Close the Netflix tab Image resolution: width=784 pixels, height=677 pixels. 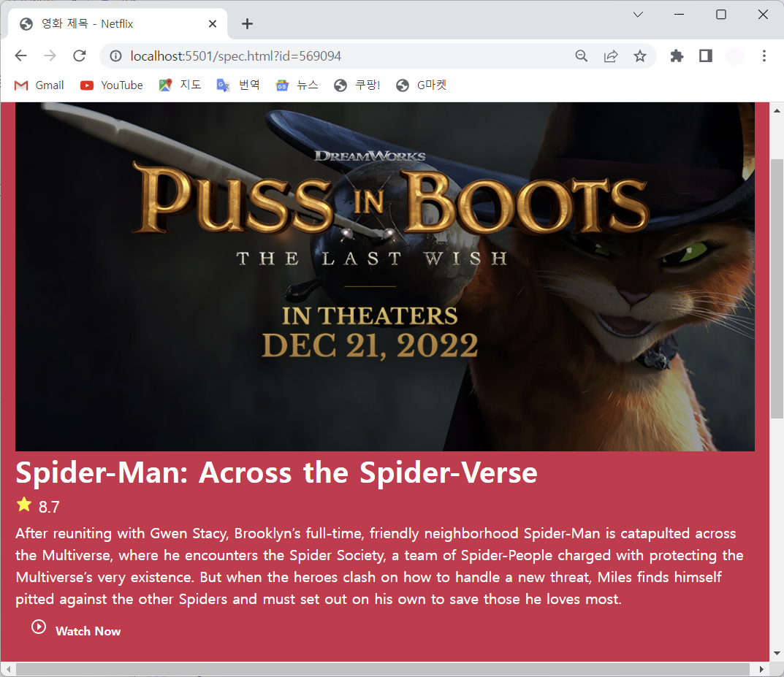[213, 23]
